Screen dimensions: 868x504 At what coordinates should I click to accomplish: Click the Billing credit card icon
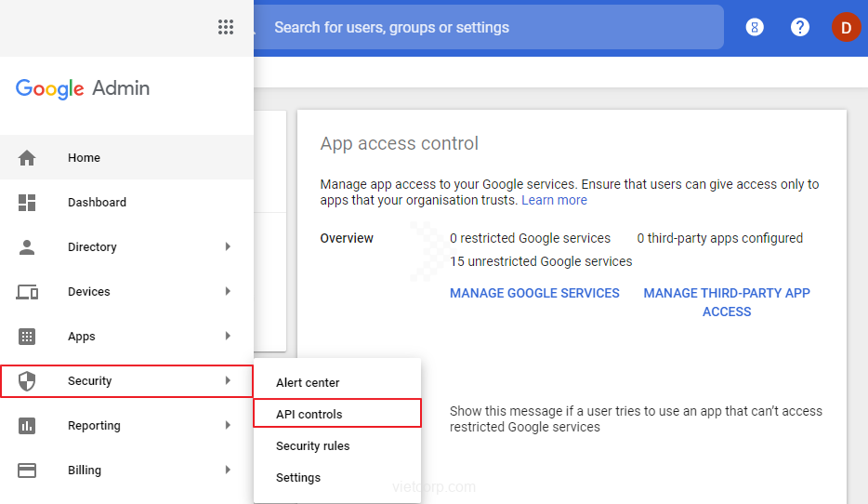[x=27, y=471]
